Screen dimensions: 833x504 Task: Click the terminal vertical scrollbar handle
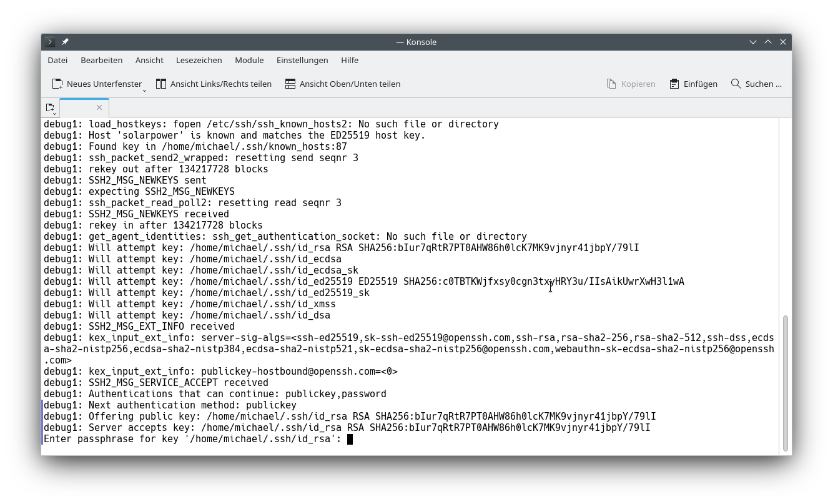tap(785, 382)
